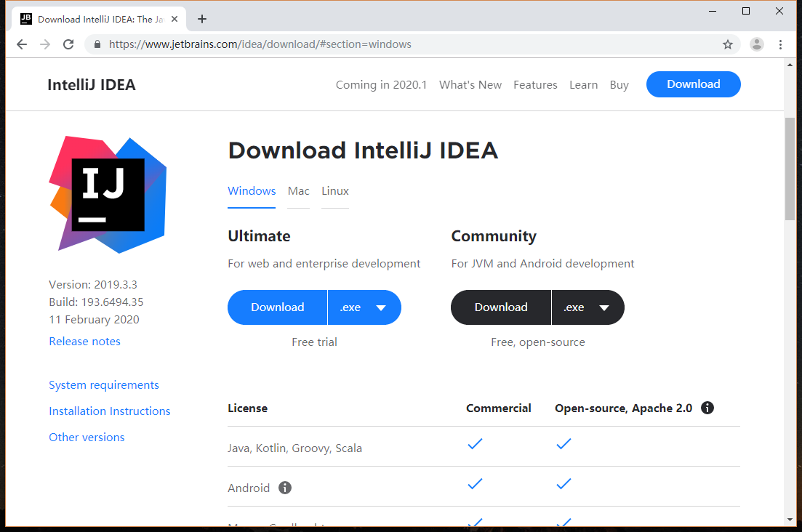Download the Community edition
Viewport: 802px width, 532px height.
tap(501, 307)
